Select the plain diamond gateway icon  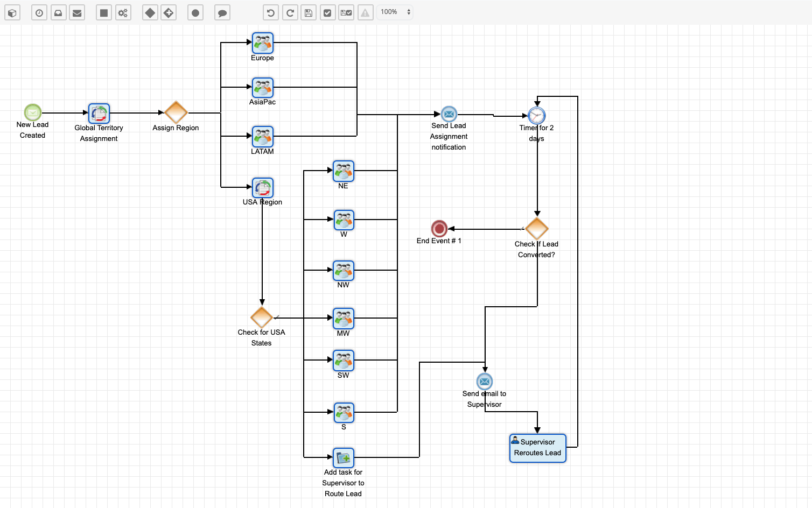click(150, 13)
